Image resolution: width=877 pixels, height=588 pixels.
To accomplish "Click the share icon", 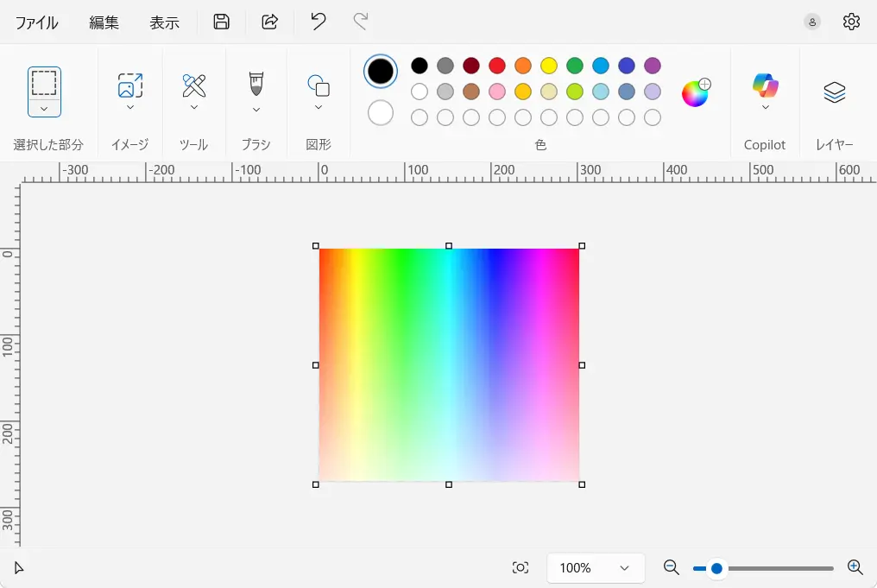I will tap(269, 22).
